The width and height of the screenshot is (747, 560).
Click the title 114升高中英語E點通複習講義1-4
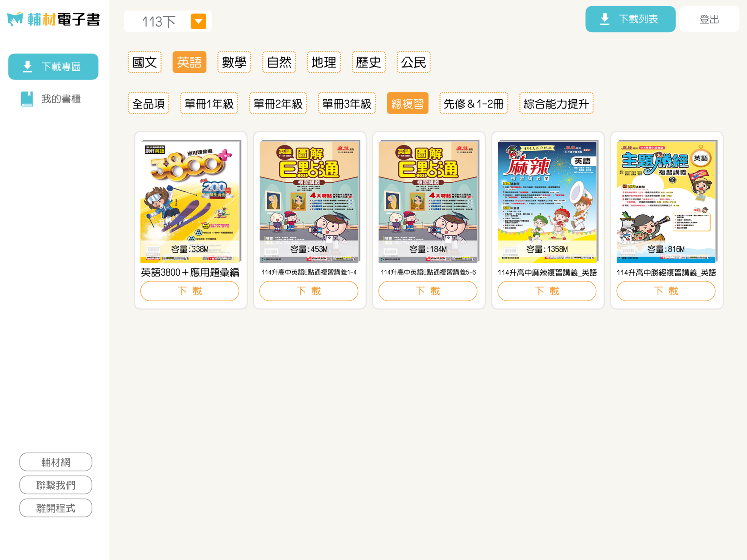309,272
